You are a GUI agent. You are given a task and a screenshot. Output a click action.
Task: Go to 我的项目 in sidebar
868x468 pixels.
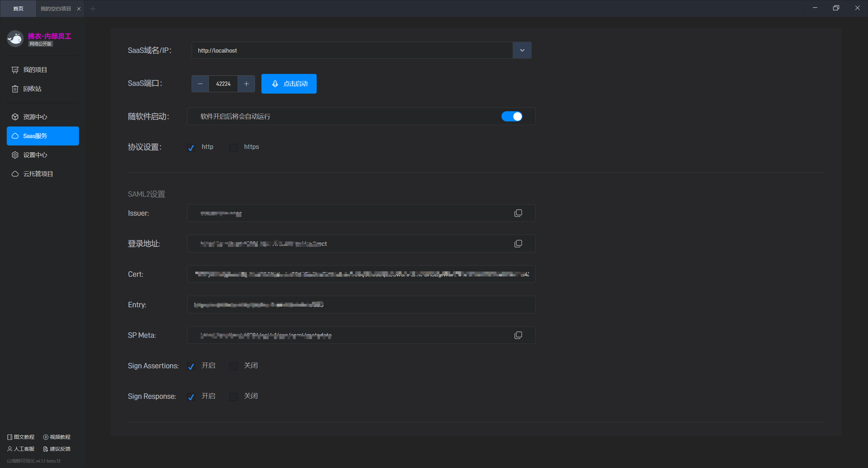click(35, 70)
